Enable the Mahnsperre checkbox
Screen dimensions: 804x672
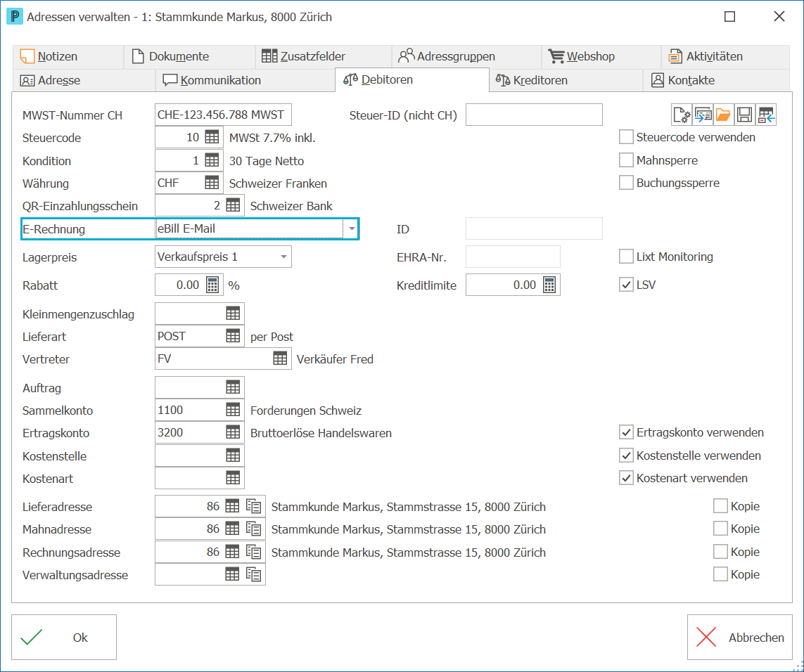(626, 160)
